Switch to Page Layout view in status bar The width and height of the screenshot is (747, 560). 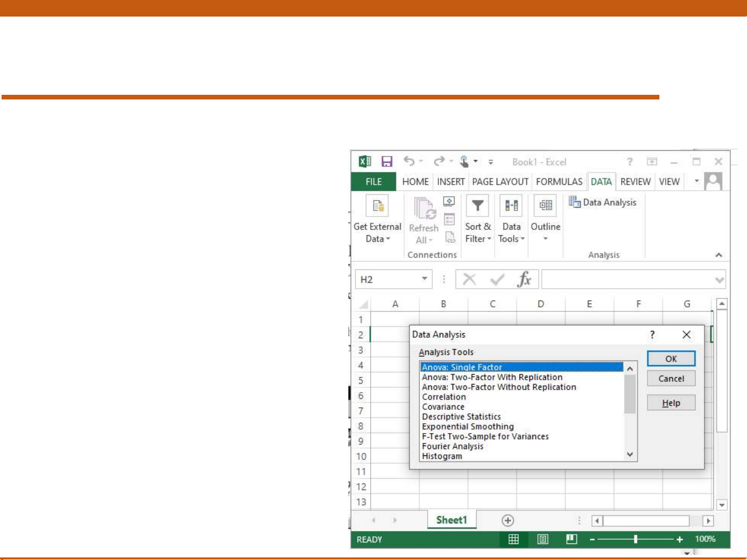(x=543, y=539)
